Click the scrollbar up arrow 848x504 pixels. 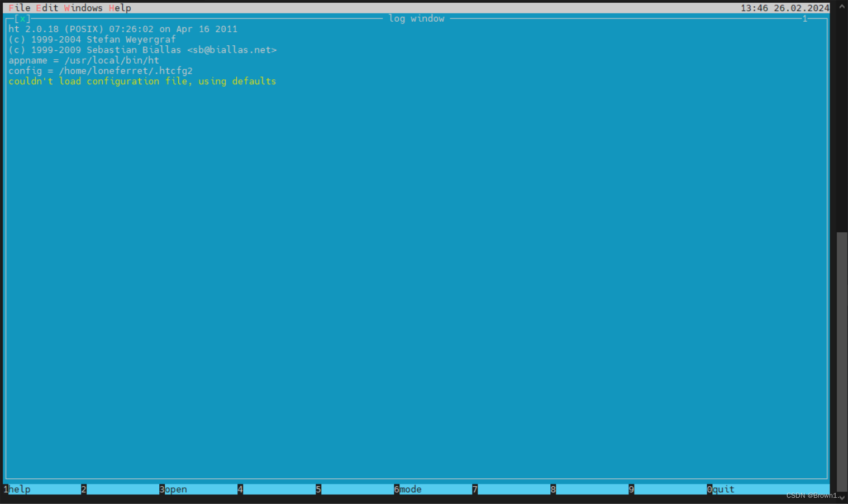click(x=841, y=6)
